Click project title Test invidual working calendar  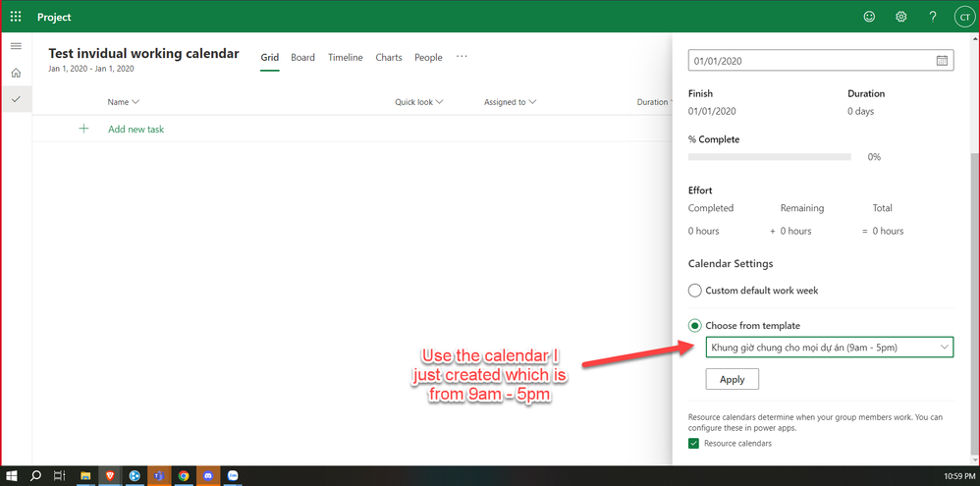(x=143, y=54)
